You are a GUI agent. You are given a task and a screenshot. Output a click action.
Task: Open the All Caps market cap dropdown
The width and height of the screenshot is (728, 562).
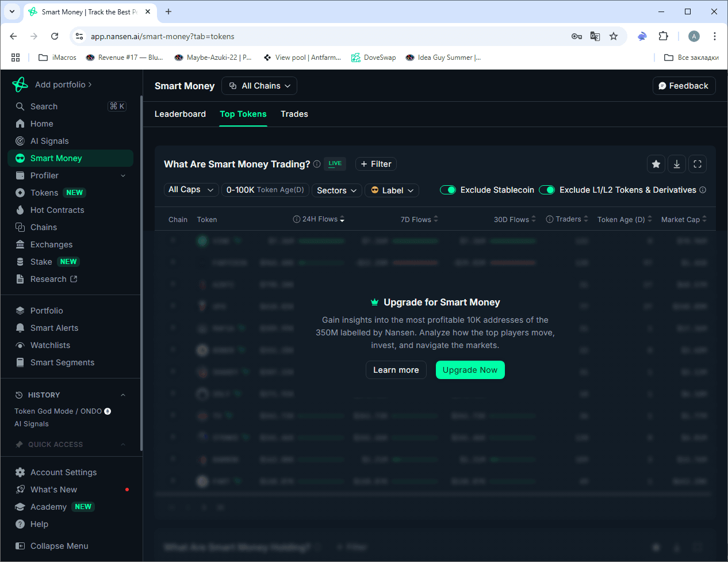191,190
